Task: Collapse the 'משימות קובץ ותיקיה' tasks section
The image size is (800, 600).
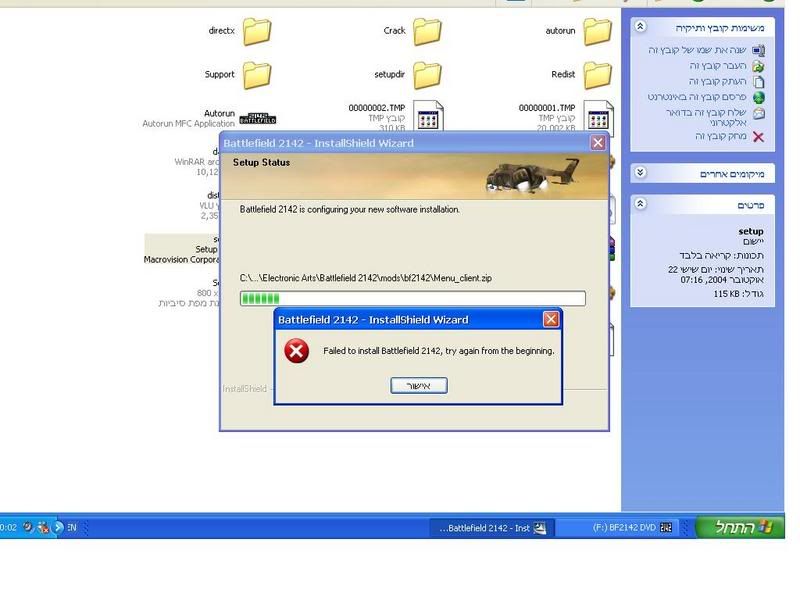Action: point(640,27)
